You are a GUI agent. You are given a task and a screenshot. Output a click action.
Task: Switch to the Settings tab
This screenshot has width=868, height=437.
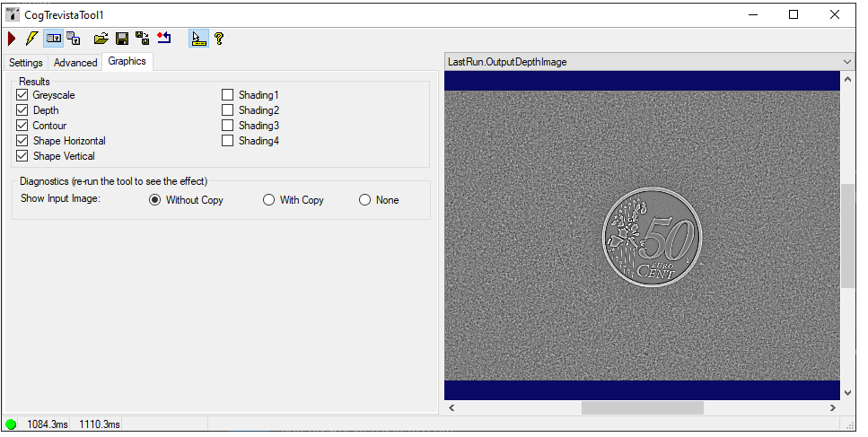pyautogui.click(x=25, y=63)
